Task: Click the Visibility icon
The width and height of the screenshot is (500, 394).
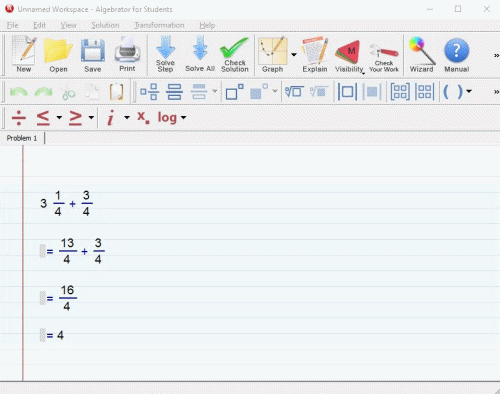Action: [x=349, y=54]
